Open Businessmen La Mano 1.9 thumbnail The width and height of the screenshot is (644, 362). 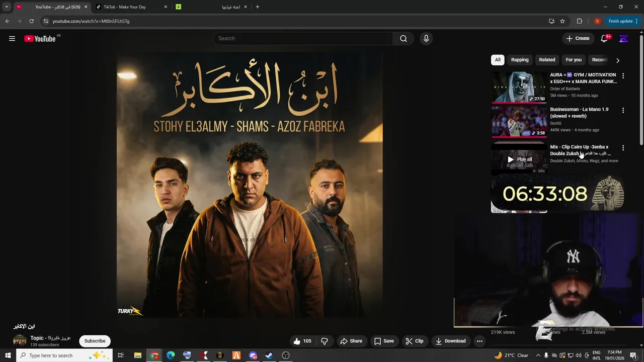pyautogui.click(x=519, y=121)
